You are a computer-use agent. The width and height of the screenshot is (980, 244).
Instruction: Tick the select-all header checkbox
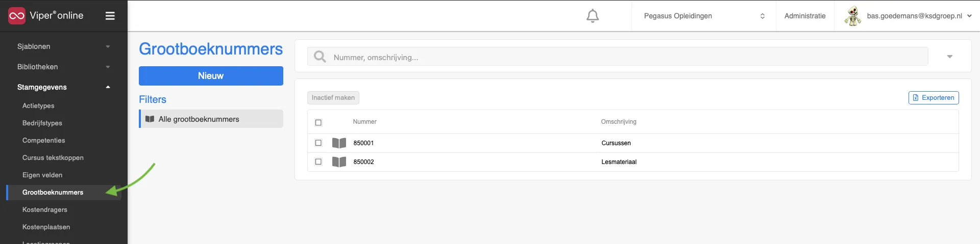coord(318,122)
